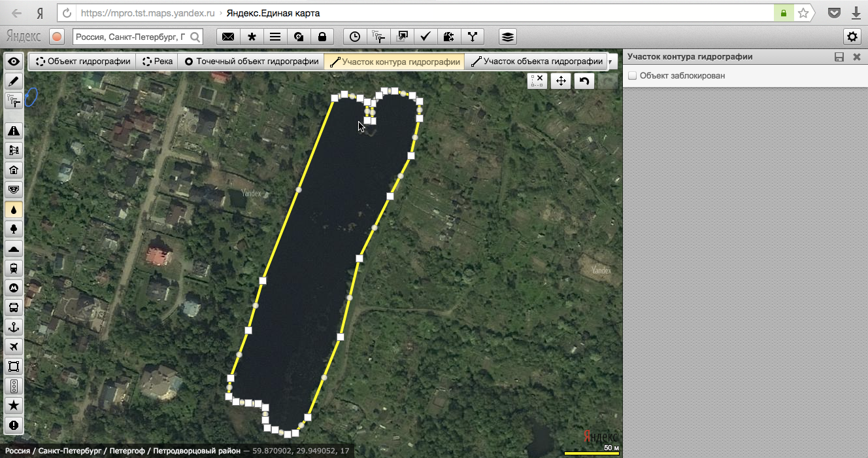868x458 pixels.
Task: Click the checkmark moderation toolbar icon
Action: click(x=426, y=37)
